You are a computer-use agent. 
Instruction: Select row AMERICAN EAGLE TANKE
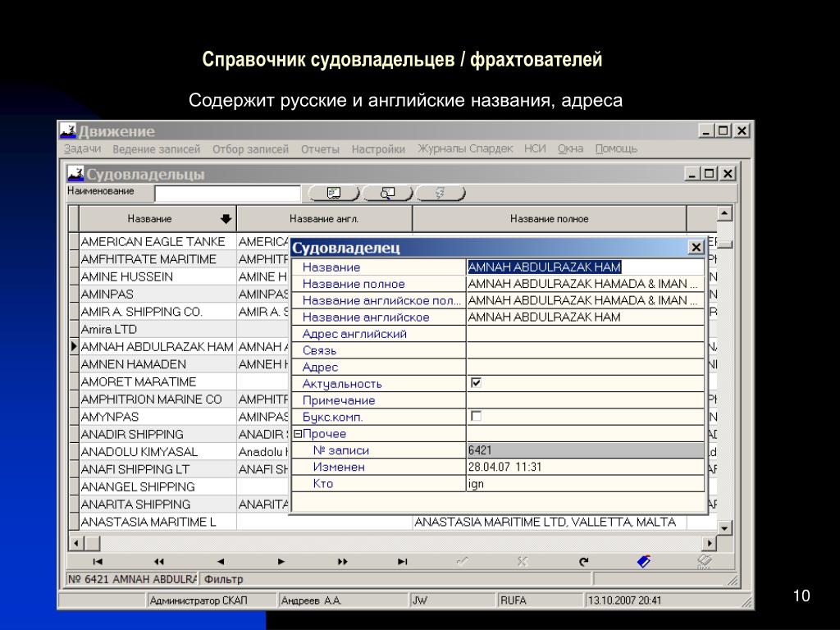(x=157, y=242)
